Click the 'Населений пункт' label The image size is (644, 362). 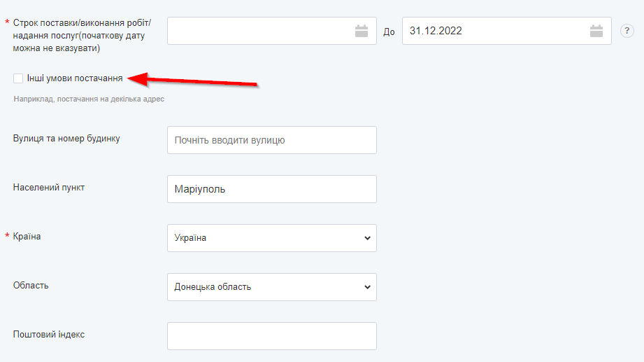[49, 188]
